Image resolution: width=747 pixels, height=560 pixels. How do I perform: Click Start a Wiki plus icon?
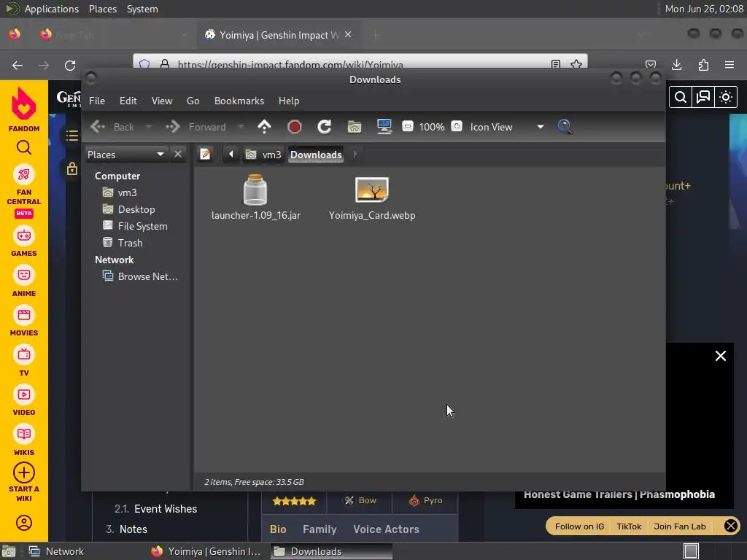(24, 472)
